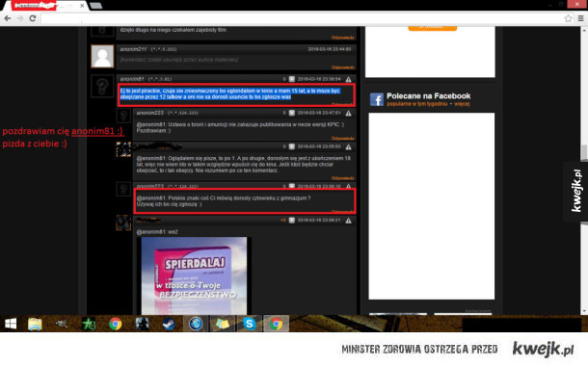Viewport: 588px width, 367px height.
Task: Click the Facebook logo icon
Action: [x=377, y=99]
